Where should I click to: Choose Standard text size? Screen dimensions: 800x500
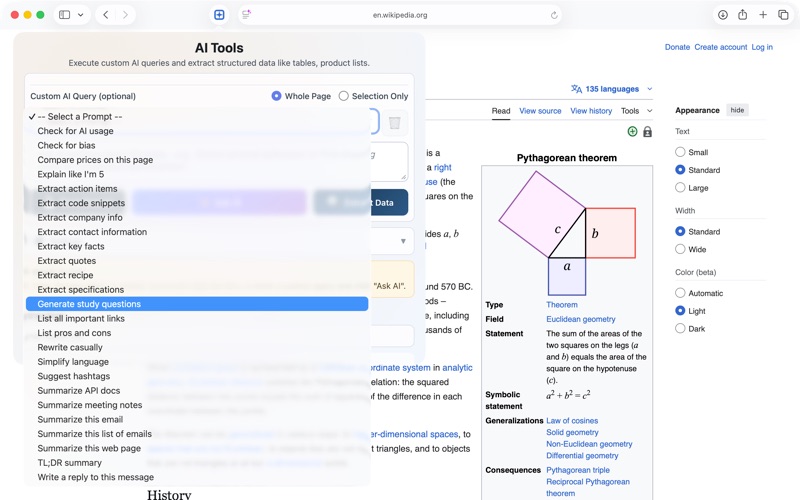pos(680,170)
